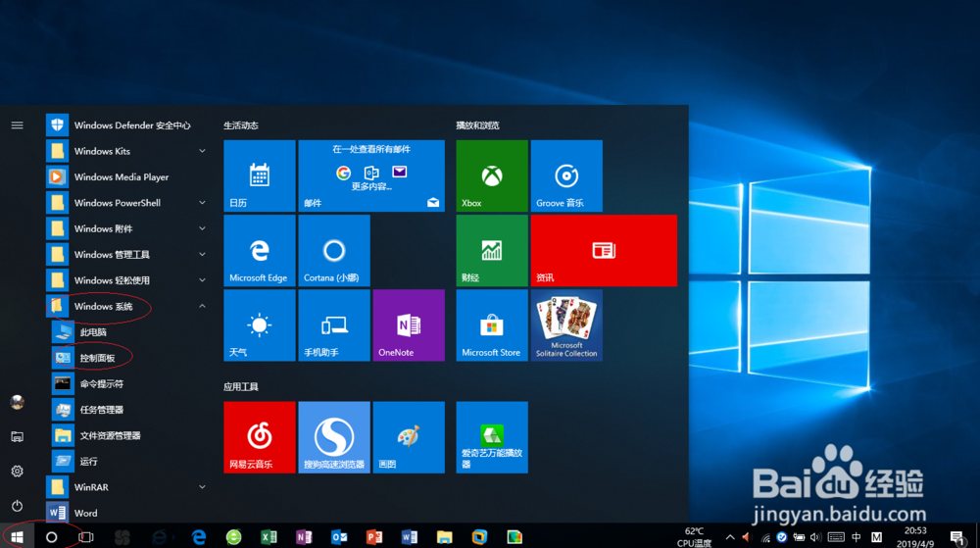
Task: Click the power button in Start sidebar
Action: (17, 506)
